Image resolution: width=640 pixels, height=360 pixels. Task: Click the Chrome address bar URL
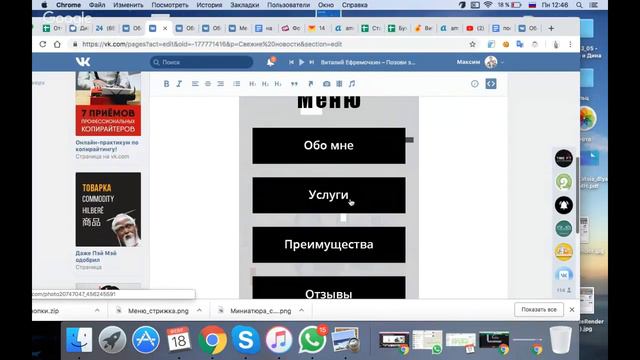click(212, 44)
